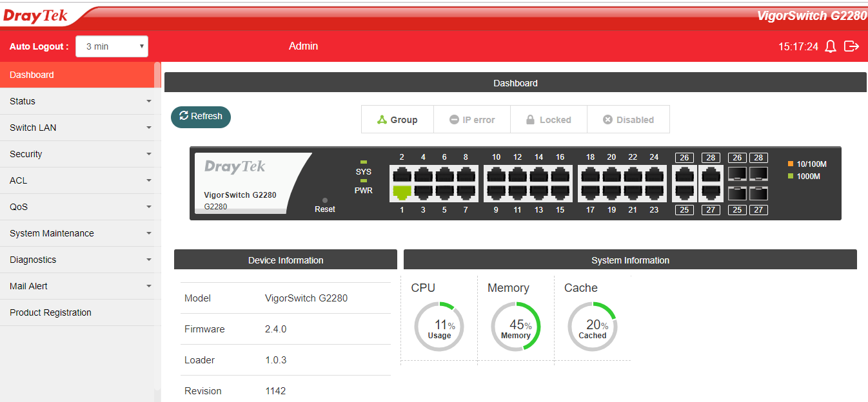868x402 pixels.
Task: Select port 17 on the switch diagram
Action: (x=590, y=192)
